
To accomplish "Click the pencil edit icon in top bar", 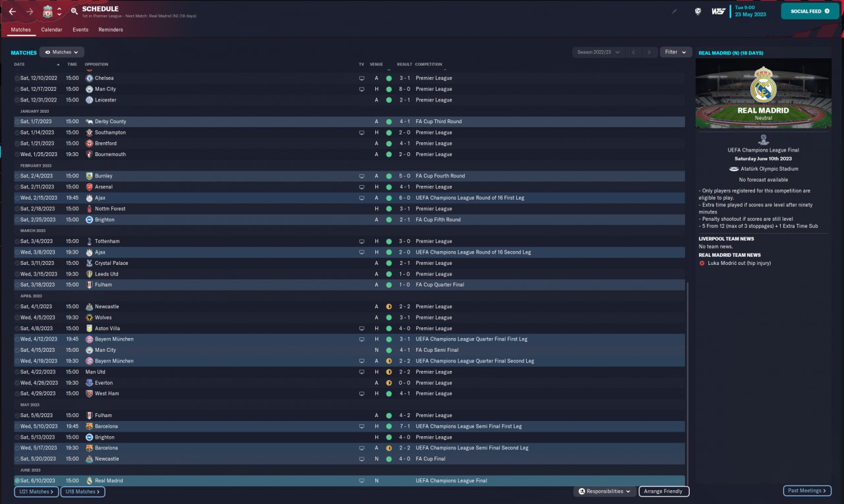I will [675, 11].
